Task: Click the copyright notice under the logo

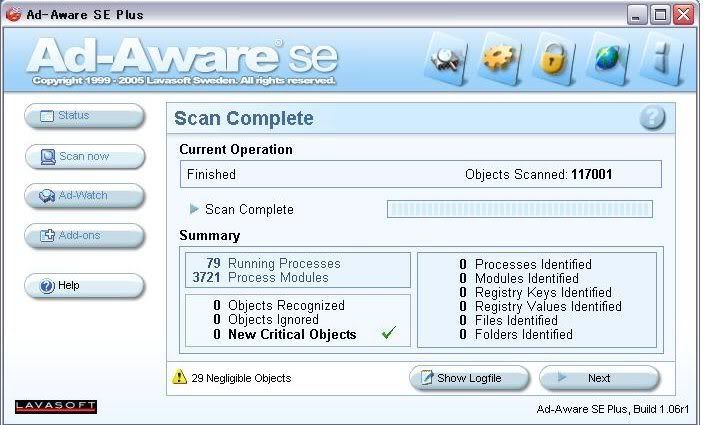Action: (183, 81)
